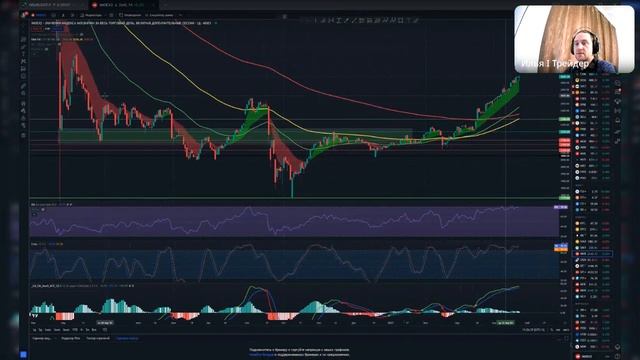Collapse the indicator legend arrow
This screenshot has height=360, width=640.
pos(35,53)
